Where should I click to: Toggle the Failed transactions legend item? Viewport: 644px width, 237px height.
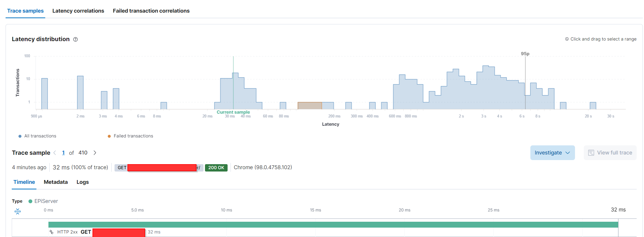click(130, 136)
